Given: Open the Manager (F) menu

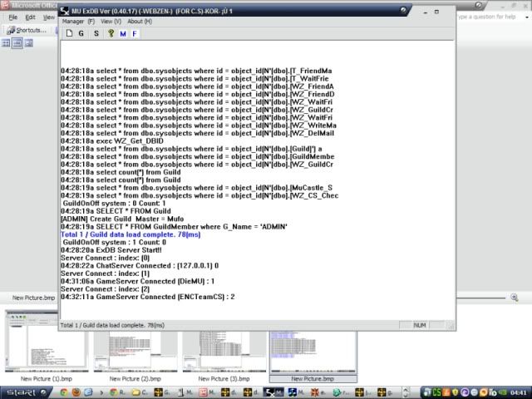Looking at the screenshot, I should point(79,21).
